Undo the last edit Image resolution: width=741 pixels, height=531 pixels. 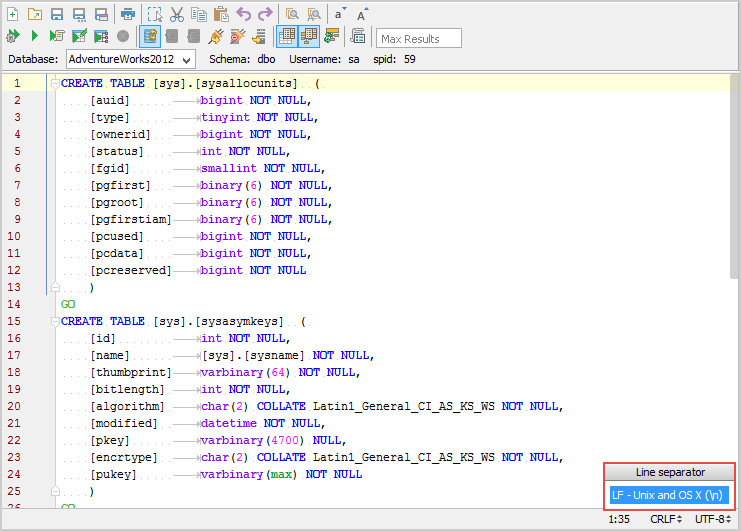(243, 15)
